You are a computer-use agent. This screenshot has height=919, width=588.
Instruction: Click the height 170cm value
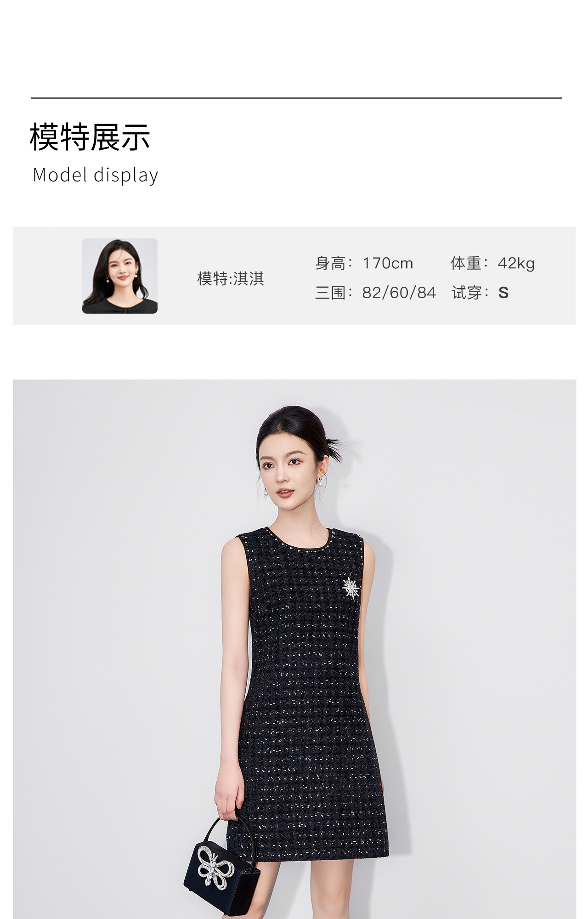(x=388, y=263)
